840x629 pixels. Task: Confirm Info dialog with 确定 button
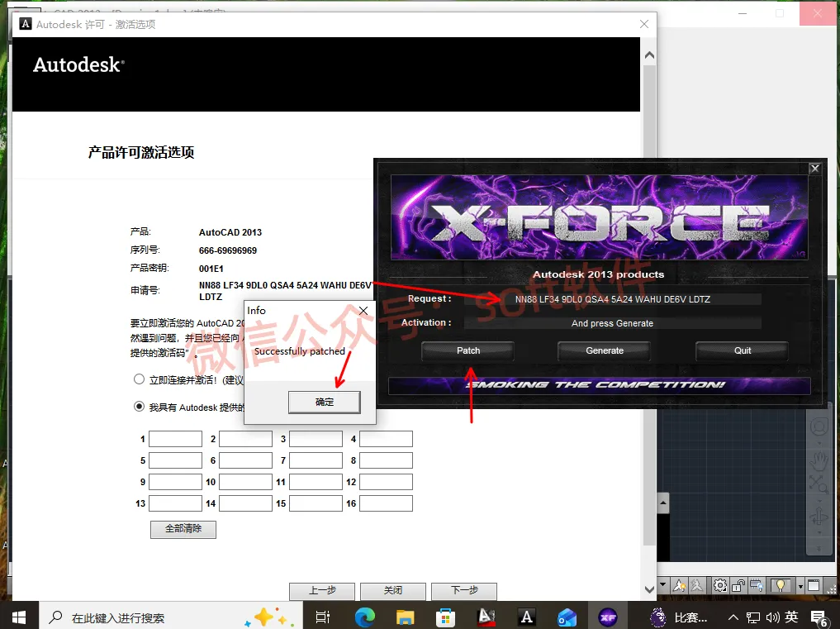tap(324, 402)
